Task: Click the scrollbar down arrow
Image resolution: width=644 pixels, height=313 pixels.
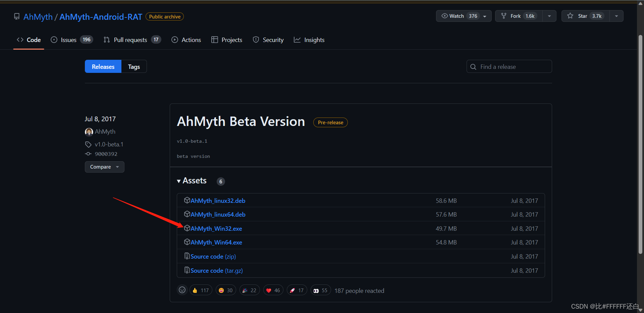Action: 640,310
